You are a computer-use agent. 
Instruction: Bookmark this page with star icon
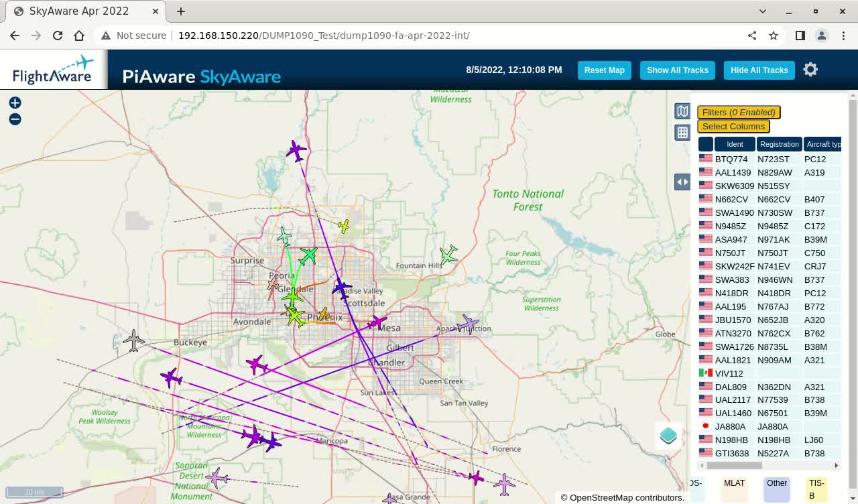tap(774, 36)
